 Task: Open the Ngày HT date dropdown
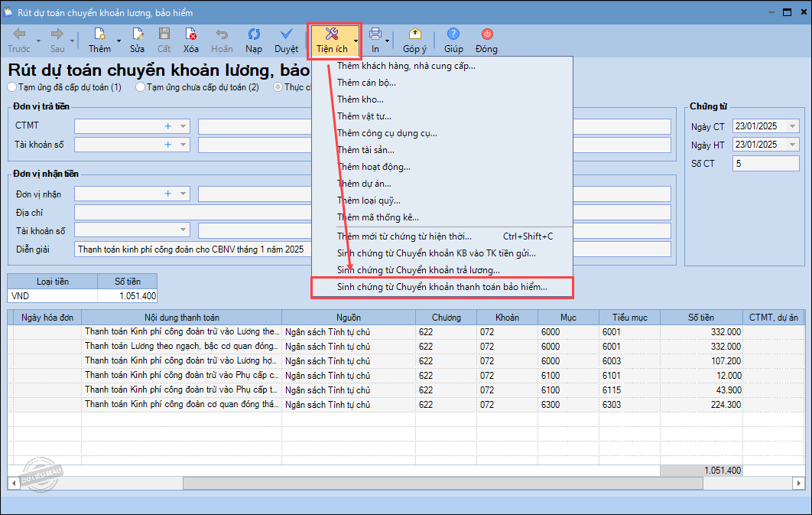(792, 145)
